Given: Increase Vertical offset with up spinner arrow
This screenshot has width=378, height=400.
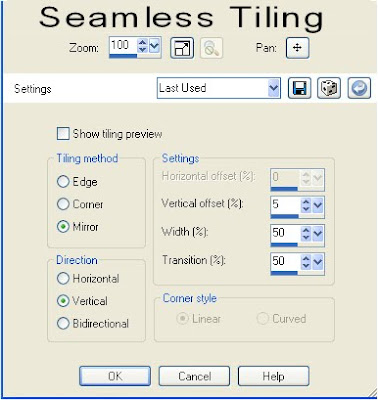Looking at the screenshot, I should [x=306, y=202].
